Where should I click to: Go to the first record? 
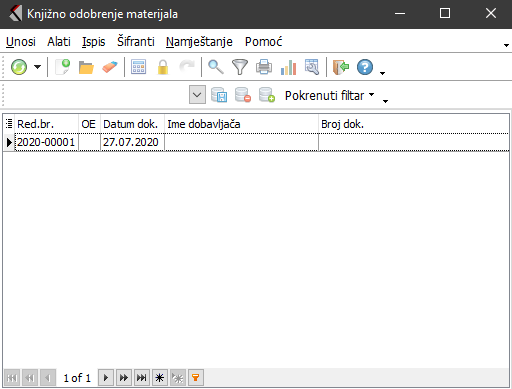pos(12,378)
